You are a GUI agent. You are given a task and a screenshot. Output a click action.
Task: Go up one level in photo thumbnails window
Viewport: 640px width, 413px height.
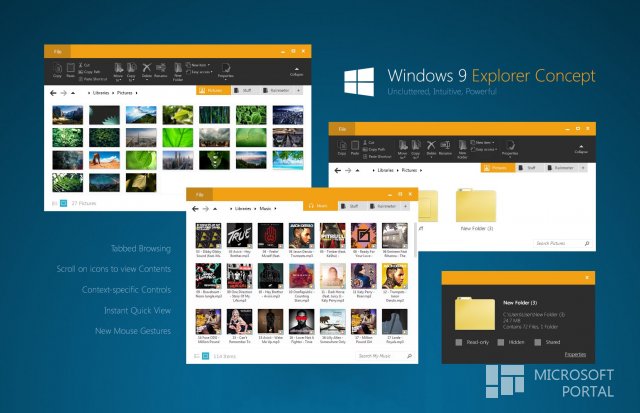[x=73, y=93]
